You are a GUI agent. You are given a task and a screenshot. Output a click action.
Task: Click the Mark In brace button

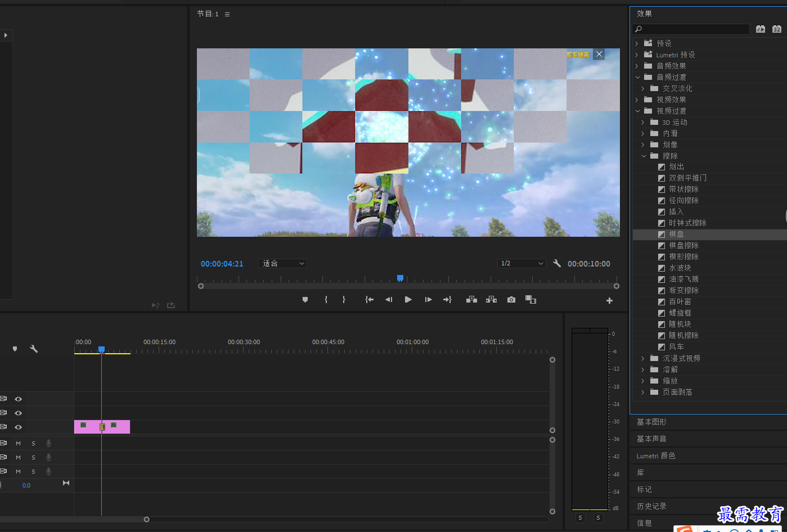tap(326, 300)
